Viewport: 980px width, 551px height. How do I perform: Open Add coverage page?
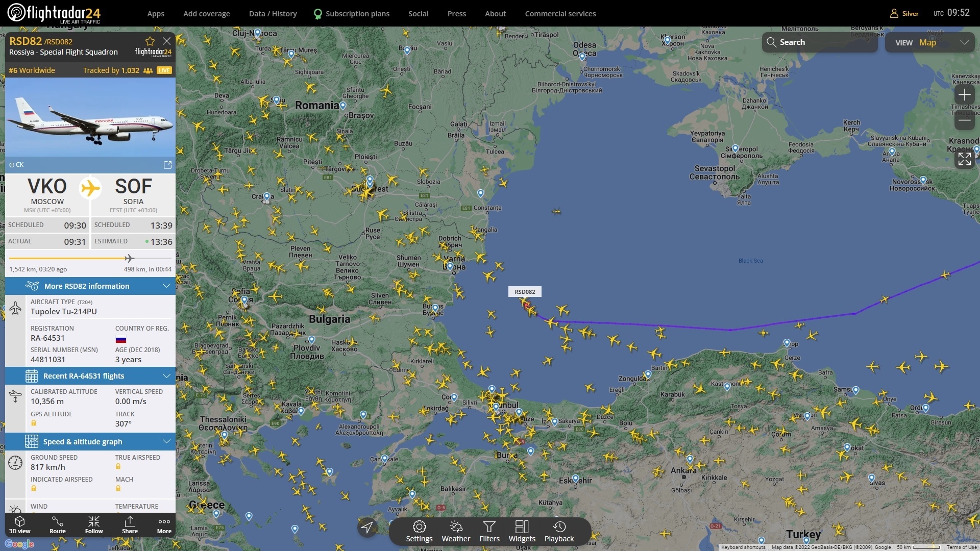[x=207, y=14]
